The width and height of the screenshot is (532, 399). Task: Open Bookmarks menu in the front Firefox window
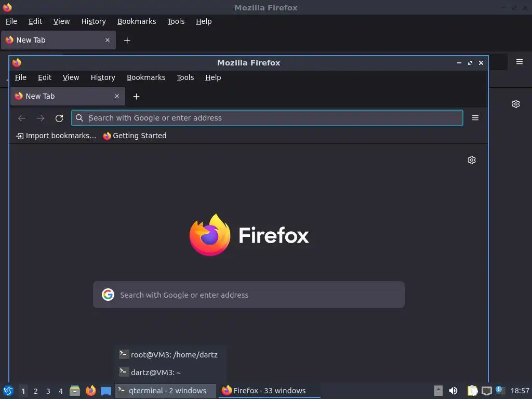pos(146,78)
